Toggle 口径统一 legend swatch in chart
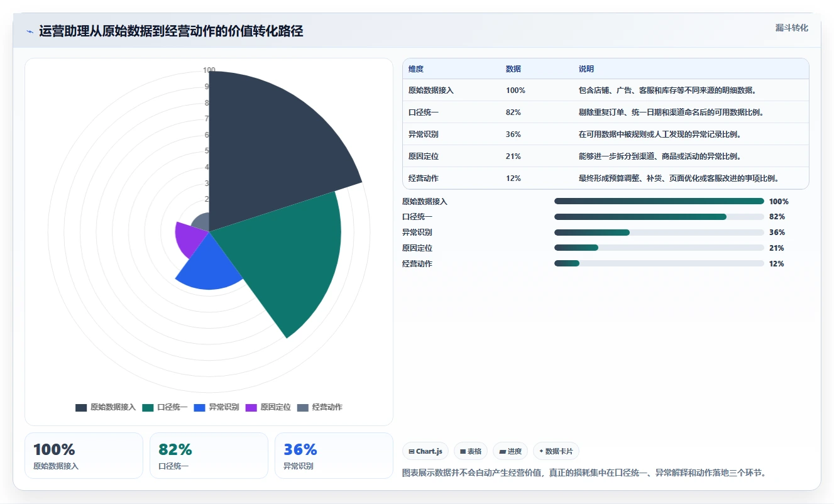The image size is (834, 504). pos(148,407)
